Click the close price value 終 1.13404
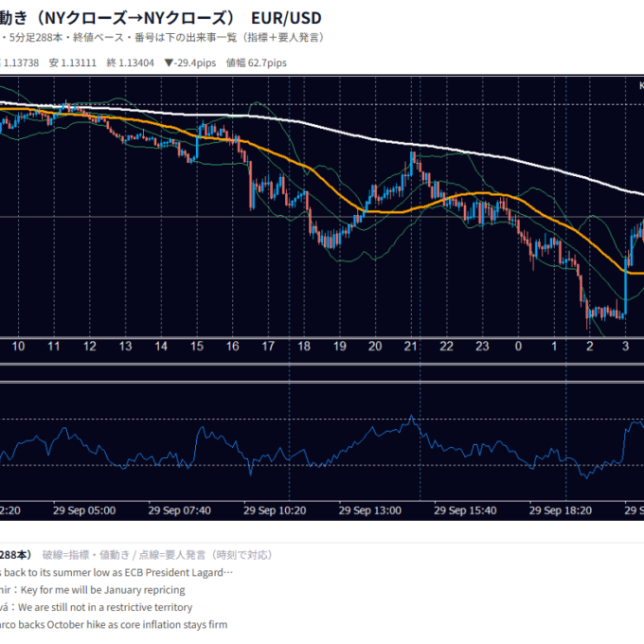The height and width of the screenshot is (644, 644). 130,63
